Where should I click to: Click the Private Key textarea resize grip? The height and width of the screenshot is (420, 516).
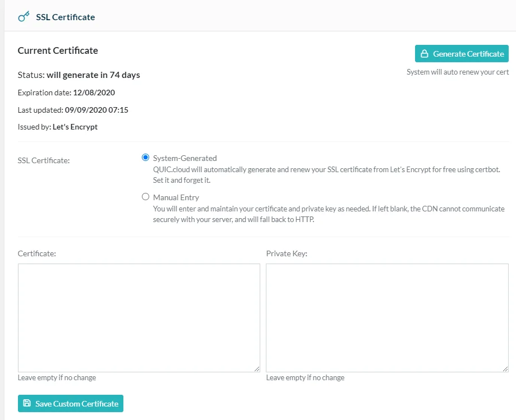[505, 369]
